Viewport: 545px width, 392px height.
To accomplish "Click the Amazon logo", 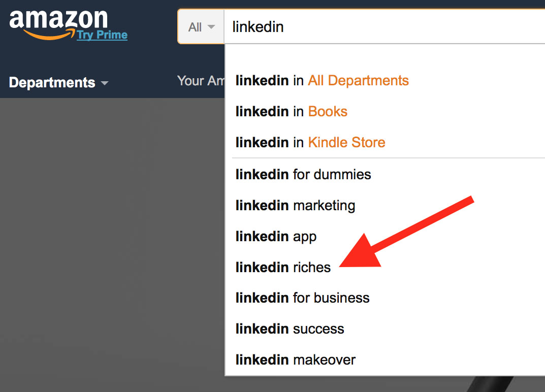I will pyautogui.click(x=58, y=24).
